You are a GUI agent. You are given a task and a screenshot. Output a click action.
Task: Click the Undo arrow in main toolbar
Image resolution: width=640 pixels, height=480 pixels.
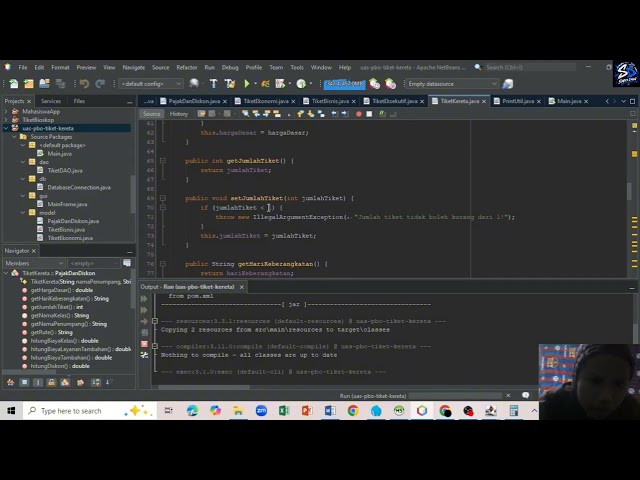click(84, 84)
